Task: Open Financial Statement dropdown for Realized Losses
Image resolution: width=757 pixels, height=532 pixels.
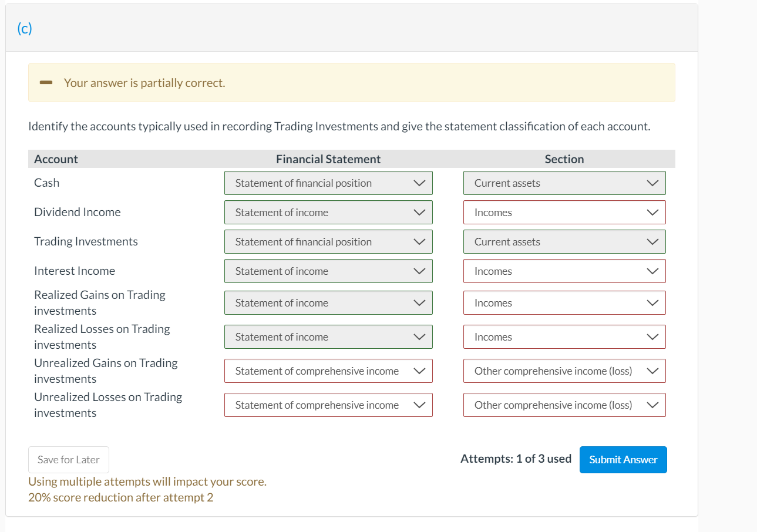Action: point(328,336)
